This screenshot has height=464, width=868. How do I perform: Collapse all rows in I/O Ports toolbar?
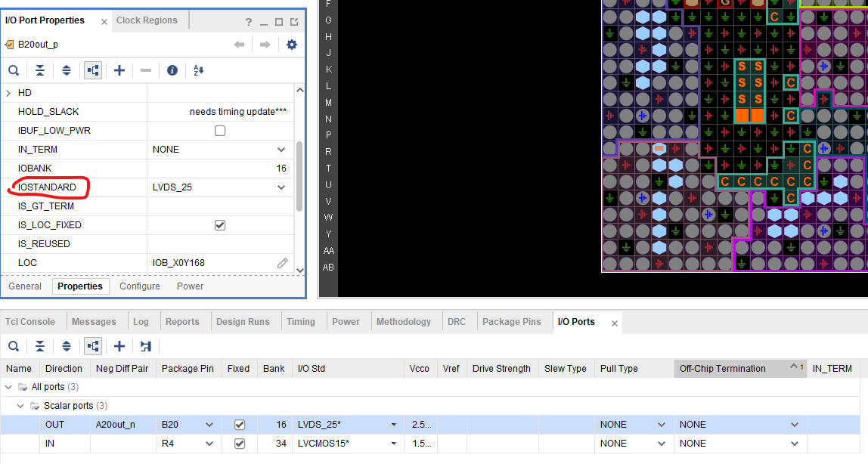pyautogui.click(x=40, y=346)
